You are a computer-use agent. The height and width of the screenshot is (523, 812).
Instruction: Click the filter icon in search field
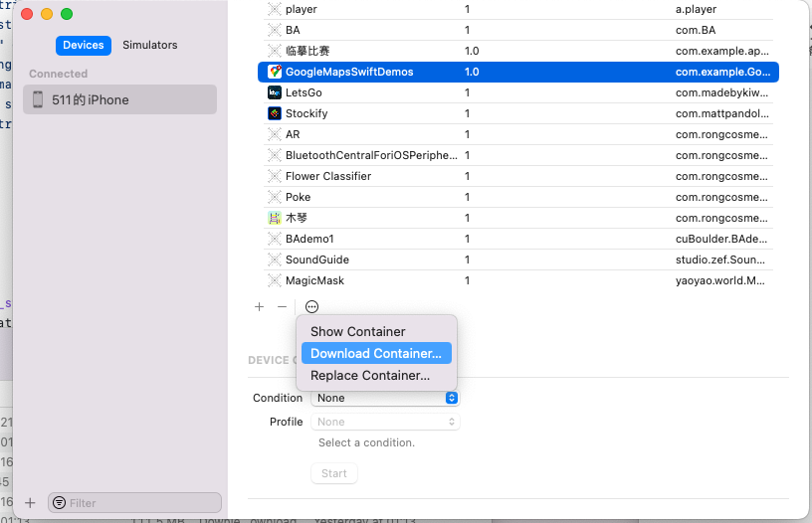point(60,503)
